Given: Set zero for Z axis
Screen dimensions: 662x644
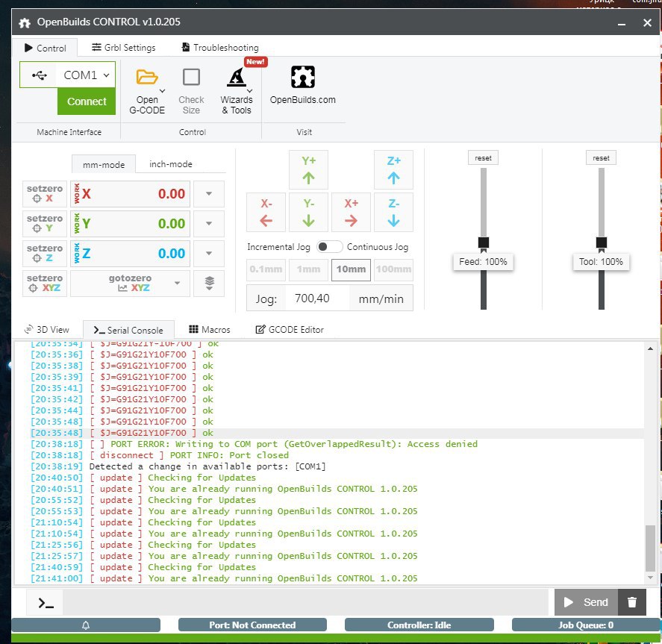Looking at the screenshot, I should 45,253.
